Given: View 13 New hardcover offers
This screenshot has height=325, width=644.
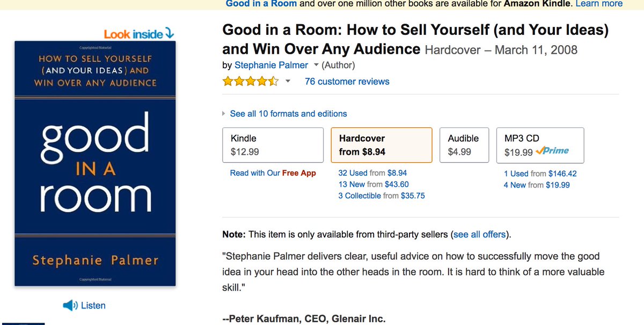Looking at the screenshot, I should pos(374,184).
